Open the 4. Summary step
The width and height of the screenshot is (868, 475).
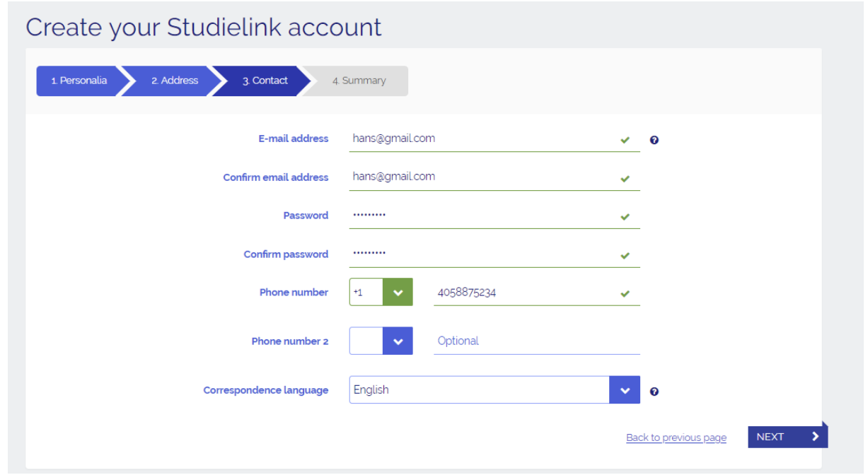coord(359,81)
